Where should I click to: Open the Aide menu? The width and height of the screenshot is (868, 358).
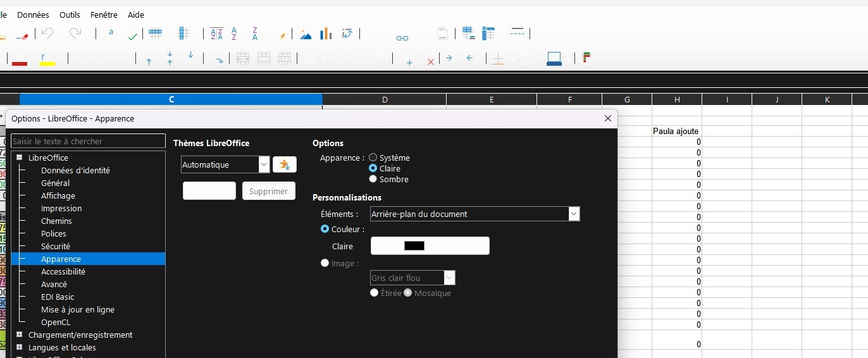pyautogui.click(x=136, y=15)
